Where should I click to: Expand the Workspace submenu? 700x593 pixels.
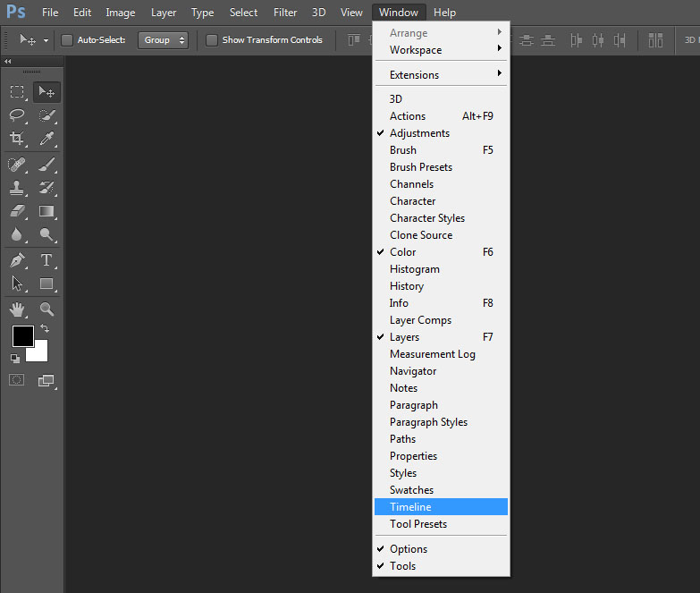coord(441,49)
